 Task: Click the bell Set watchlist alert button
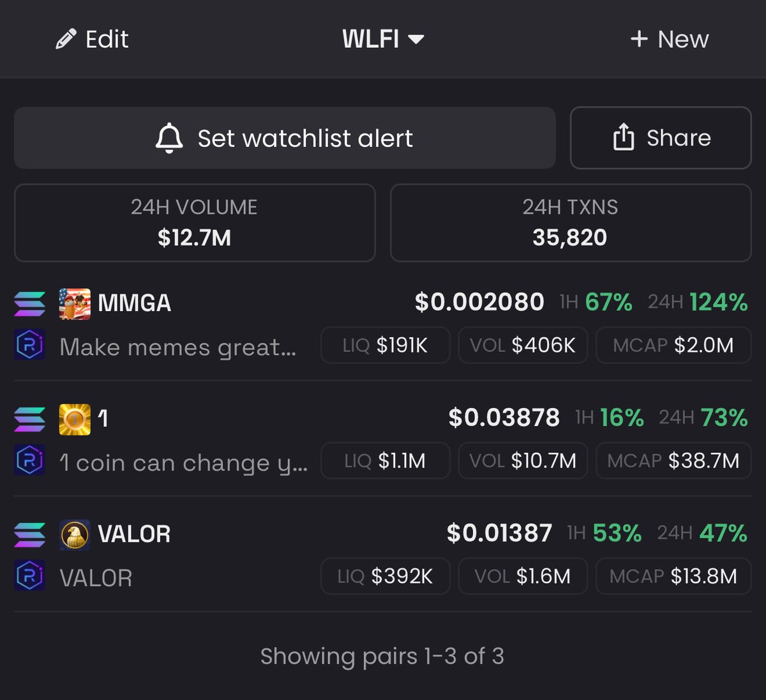[x=285, y=138]
